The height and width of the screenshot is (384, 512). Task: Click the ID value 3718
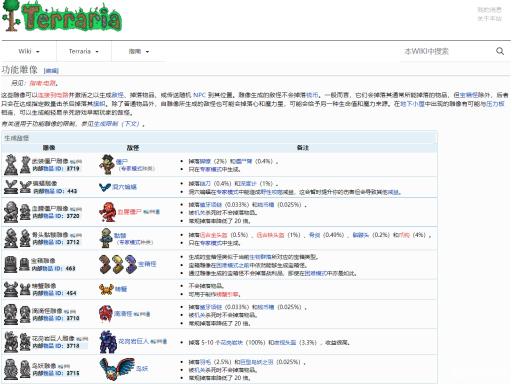point(73,346)
